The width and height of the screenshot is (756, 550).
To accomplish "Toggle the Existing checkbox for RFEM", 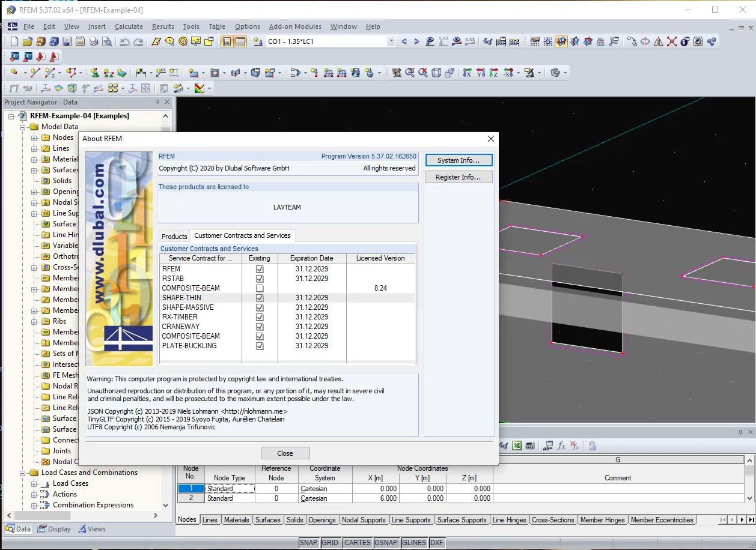I will click(x=260, y=269).
